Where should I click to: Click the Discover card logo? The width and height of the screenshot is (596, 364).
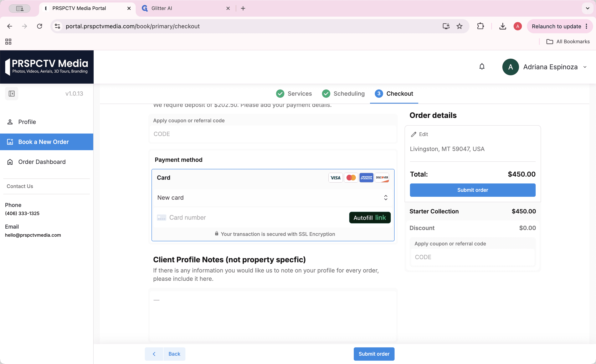click(x=382, y=178)
